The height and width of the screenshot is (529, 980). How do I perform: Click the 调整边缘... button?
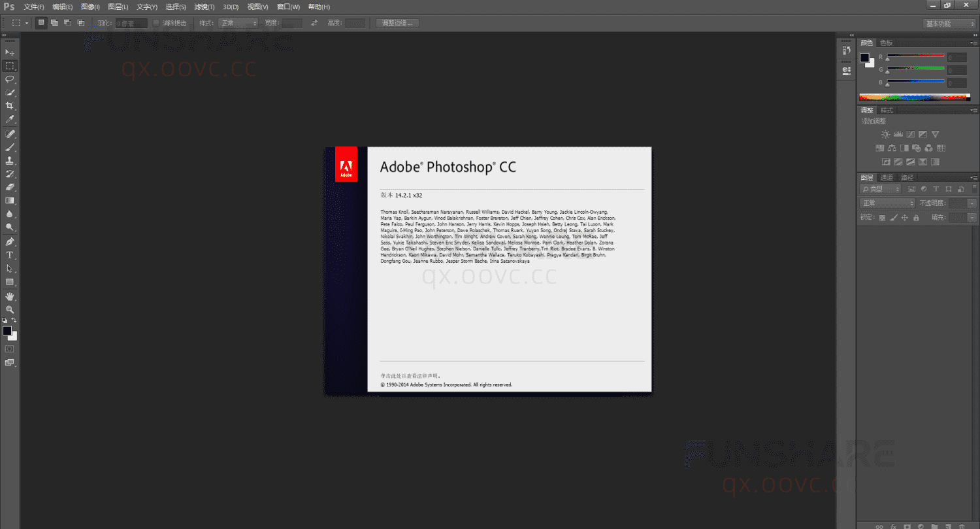397,23
